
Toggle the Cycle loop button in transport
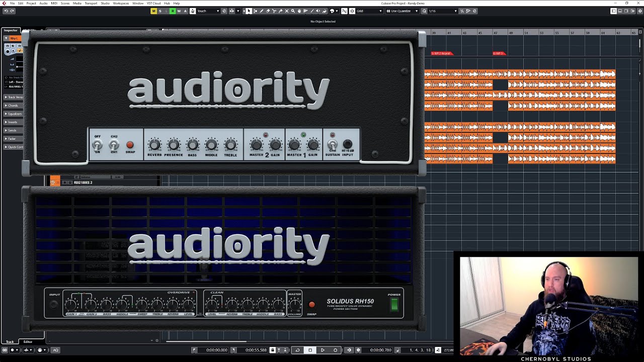tap(297, 350)
